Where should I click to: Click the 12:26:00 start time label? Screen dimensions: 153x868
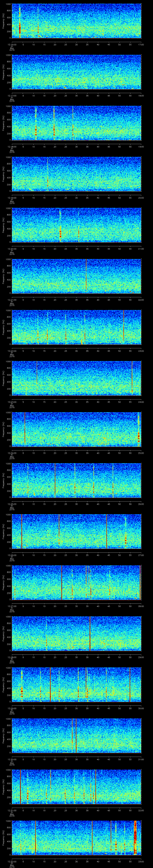click(12, 555)
